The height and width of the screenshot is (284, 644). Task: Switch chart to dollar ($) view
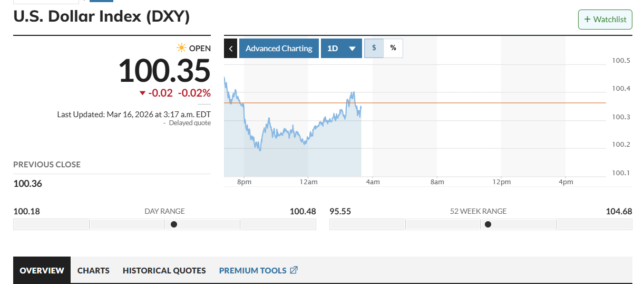374,48
